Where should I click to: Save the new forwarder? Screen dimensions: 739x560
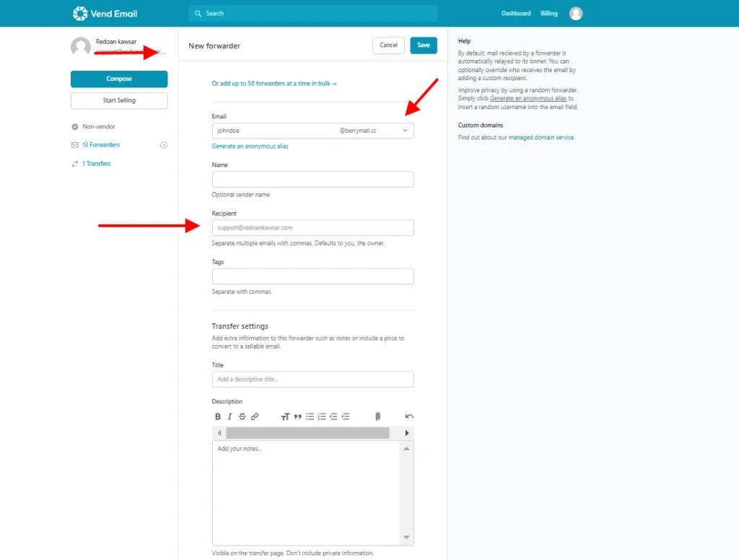[x=423, y=45]
